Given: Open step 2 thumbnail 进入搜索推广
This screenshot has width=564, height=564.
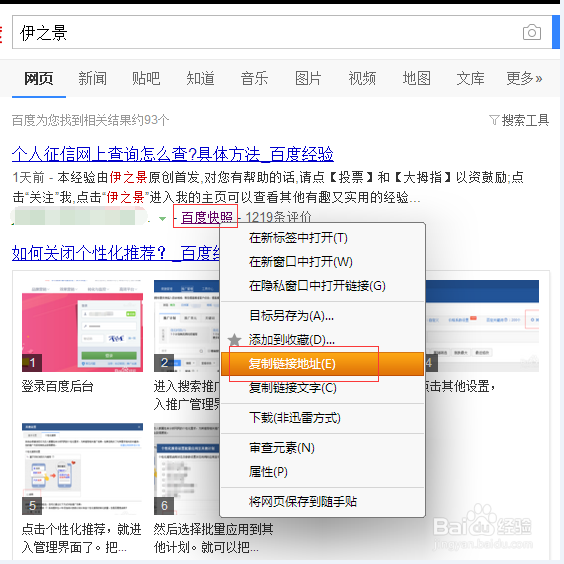Looking at the screenshot, I should click(x=187, y=326).
